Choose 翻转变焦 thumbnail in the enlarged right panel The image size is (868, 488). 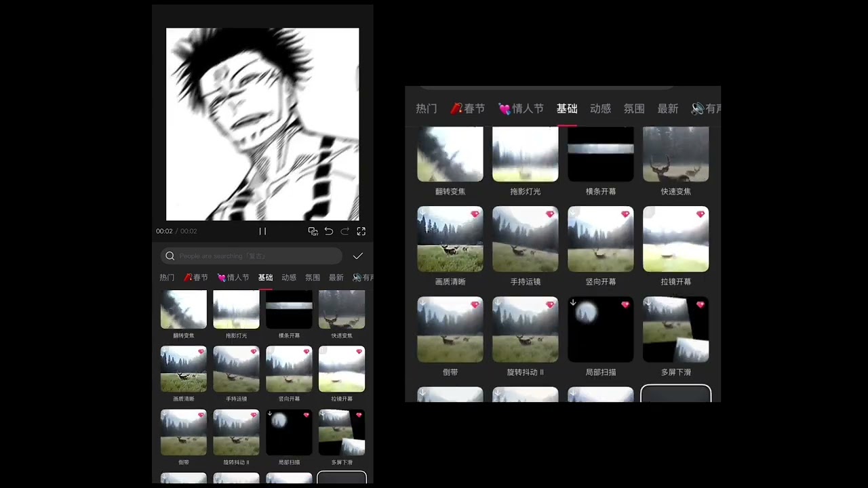point(450,155)
